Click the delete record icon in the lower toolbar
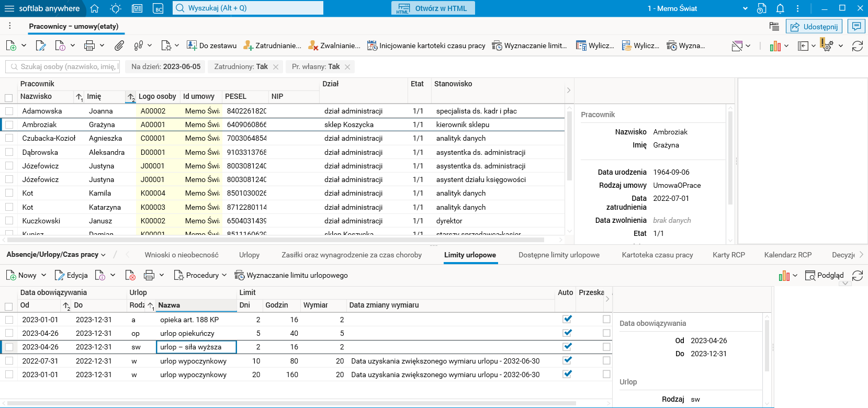868x408 pixels. (x=131, y=276)
